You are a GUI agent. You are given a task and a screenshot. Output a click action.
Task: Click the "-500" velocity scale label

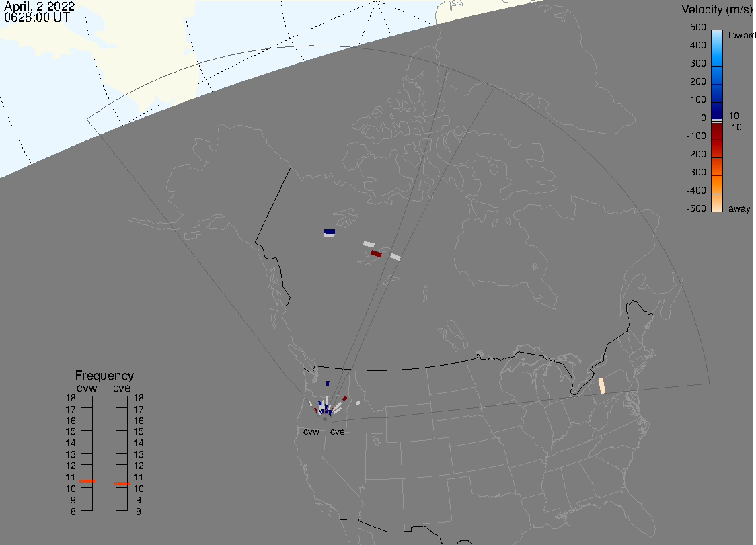[696, 208]
